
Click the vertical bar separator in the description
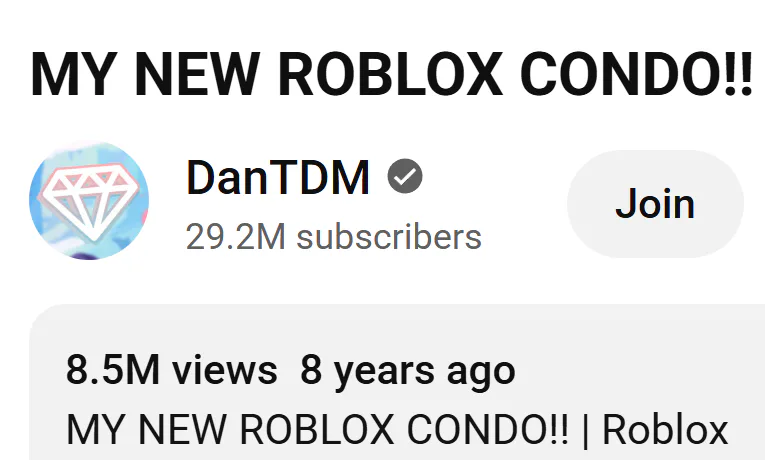585,430
